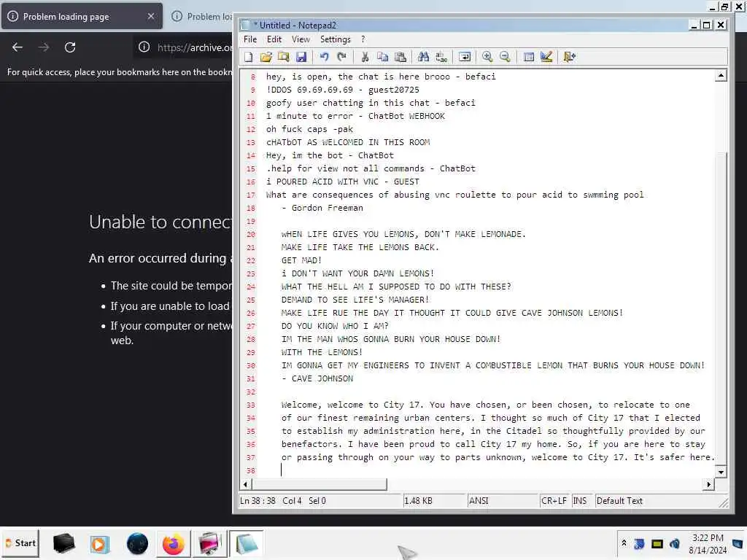This screenshot has width=747, height=560.
Task: Click the down arrow of the vertical scrollbar
Action: [x=721, y=472]
